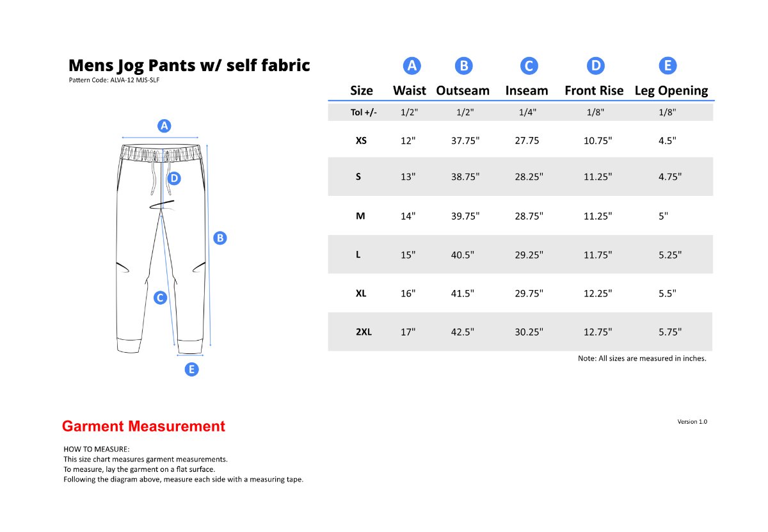Image resolution: width=768 pixels, height=532 pixels.
Task: Click the blue D marker above Front Rise
Action: tap(596, 66)
